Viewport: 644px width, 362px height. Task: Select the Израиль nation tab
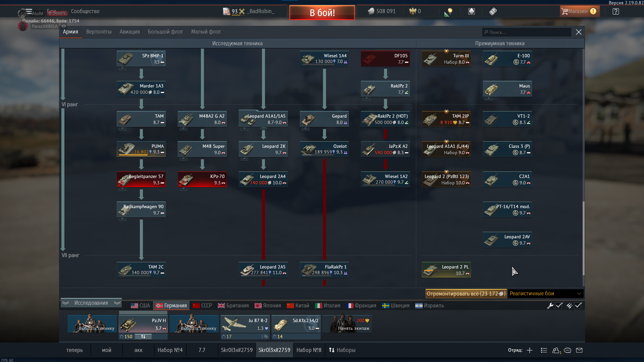click(430, 306)
